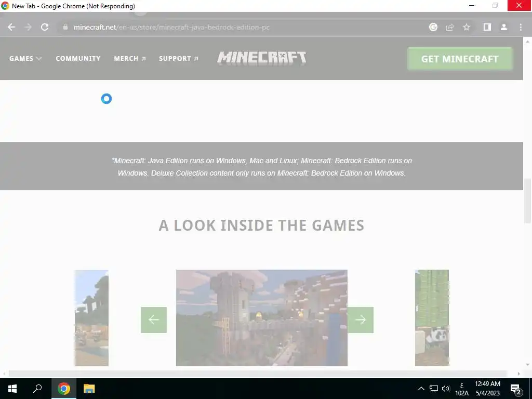
Task: Click the horizontal scroll right arrow
Action: click(519, 374)
